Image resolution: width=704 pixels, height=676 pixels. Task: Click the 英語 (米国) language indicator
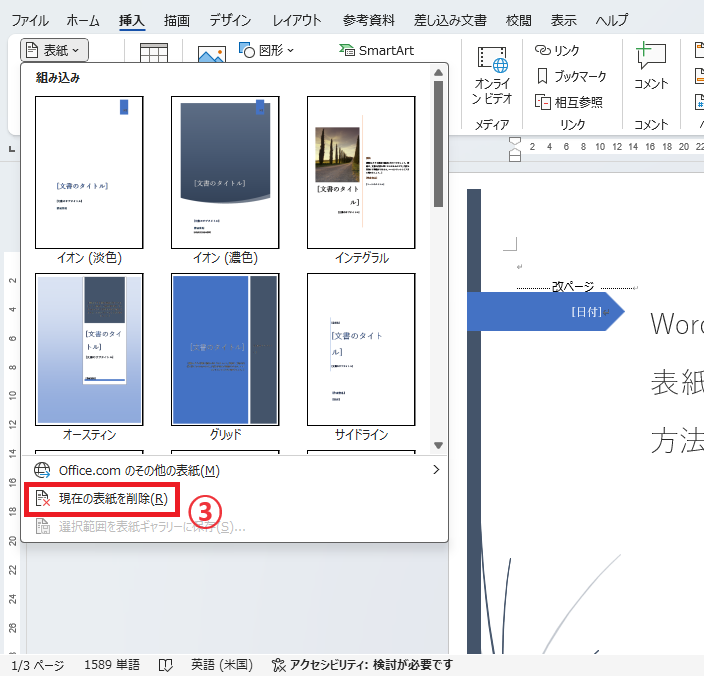222,665
